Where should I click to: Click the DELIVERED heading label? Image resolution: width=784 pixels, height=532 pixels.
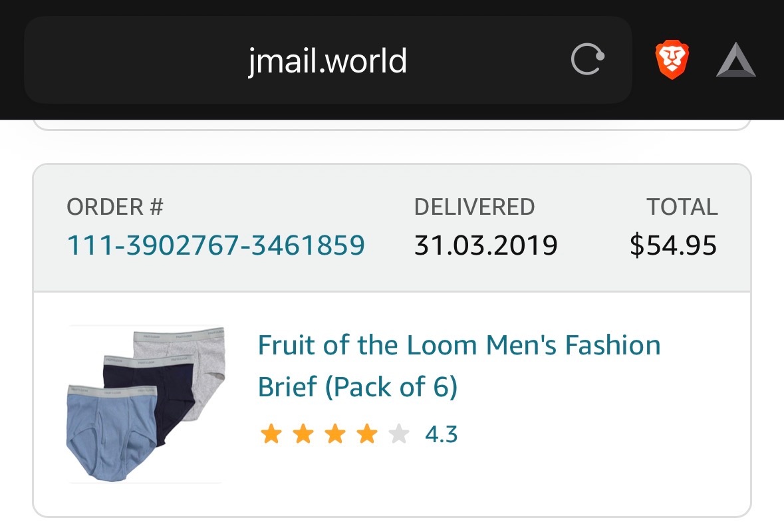474,207
